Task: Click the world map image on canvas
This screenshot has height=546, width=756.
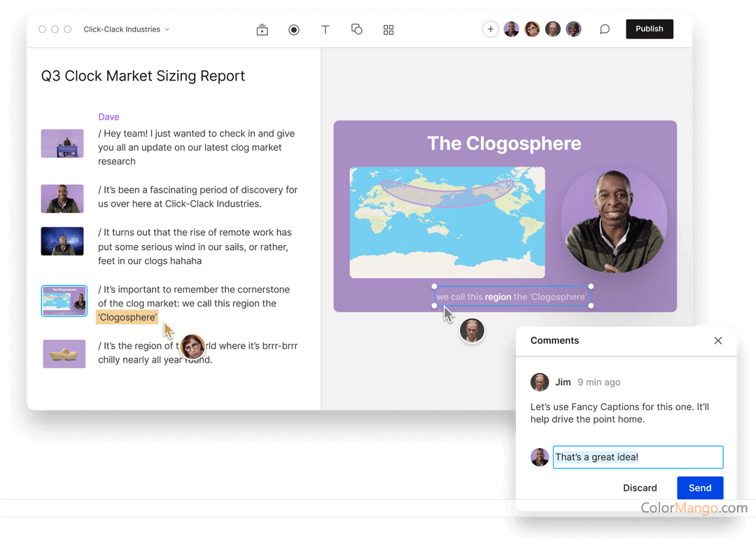Action: (447, 222)
